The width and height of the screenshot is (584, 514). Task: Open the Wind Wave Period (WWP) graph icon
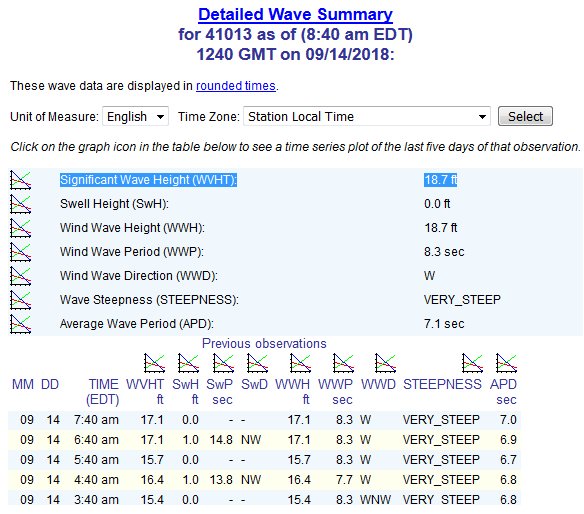20,252
